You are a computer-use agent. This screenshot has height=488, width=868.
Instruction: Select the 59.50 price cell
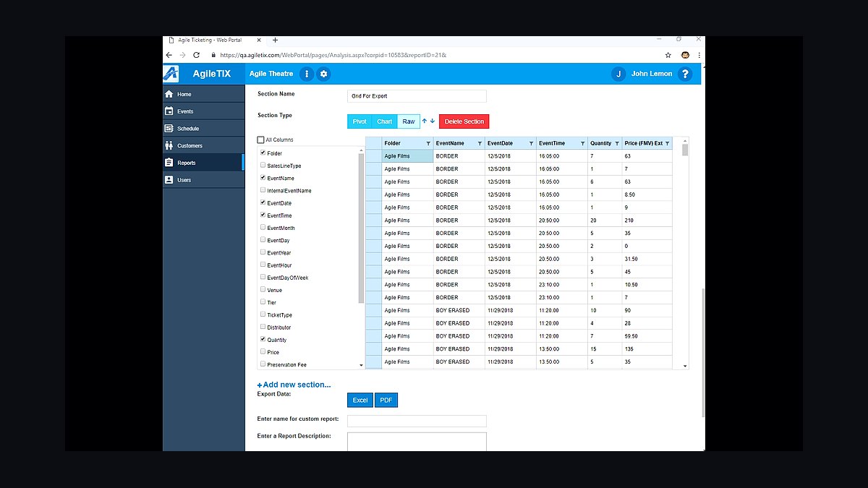[x=647, y=336]
